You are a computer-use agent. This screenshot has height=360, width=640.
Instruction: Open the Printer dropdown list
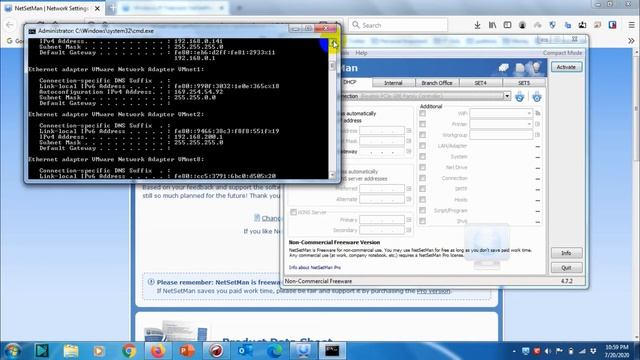[x=501, y=124]
